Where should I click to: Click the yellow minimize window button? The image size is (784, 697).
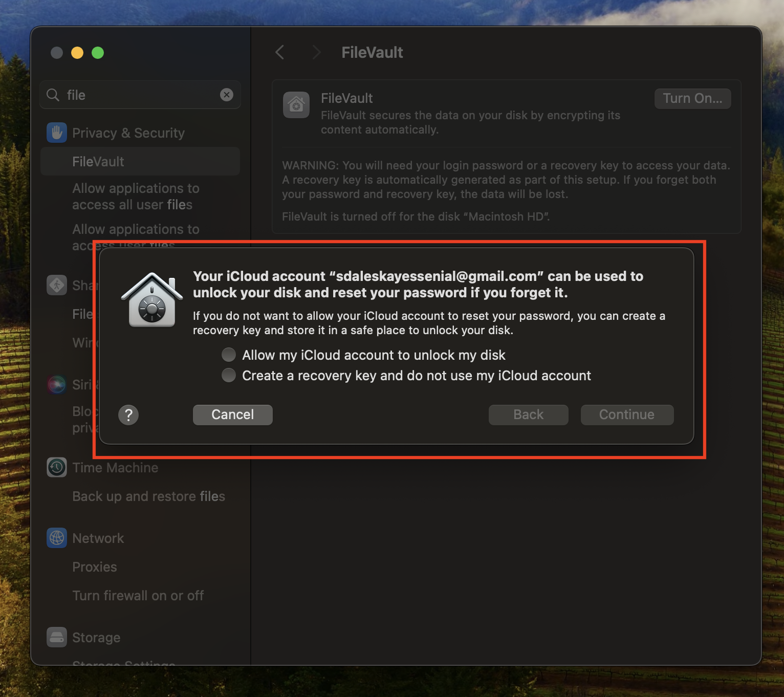pyautogui.click(x=77, y=53)
